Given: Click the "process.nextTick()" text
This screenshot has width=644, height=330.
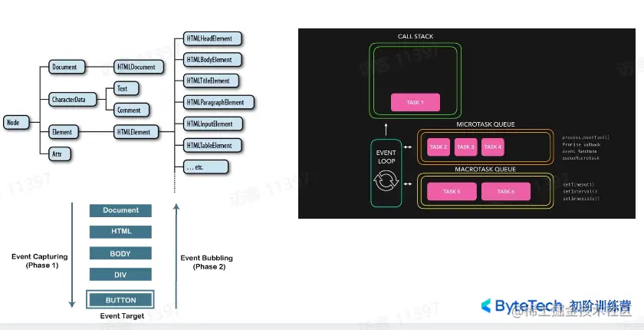Looking at the screenshot, I should [586, 137].
